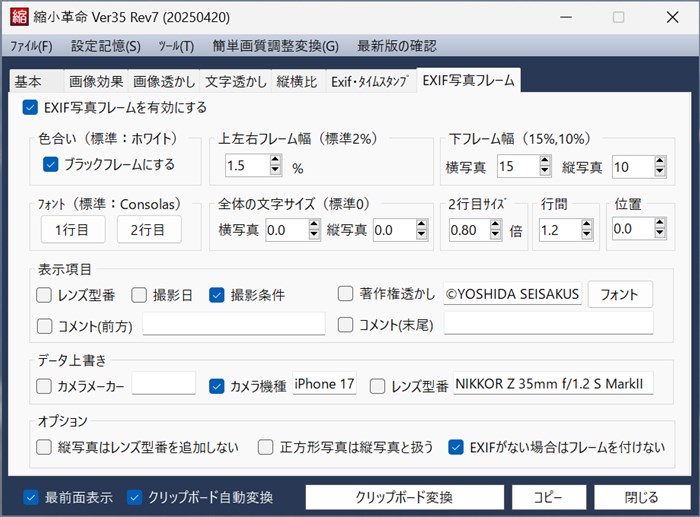Viewport: 700px width, 517px height.
Task: Click the 行間 value field 1.2
Action: pos(561,229)
